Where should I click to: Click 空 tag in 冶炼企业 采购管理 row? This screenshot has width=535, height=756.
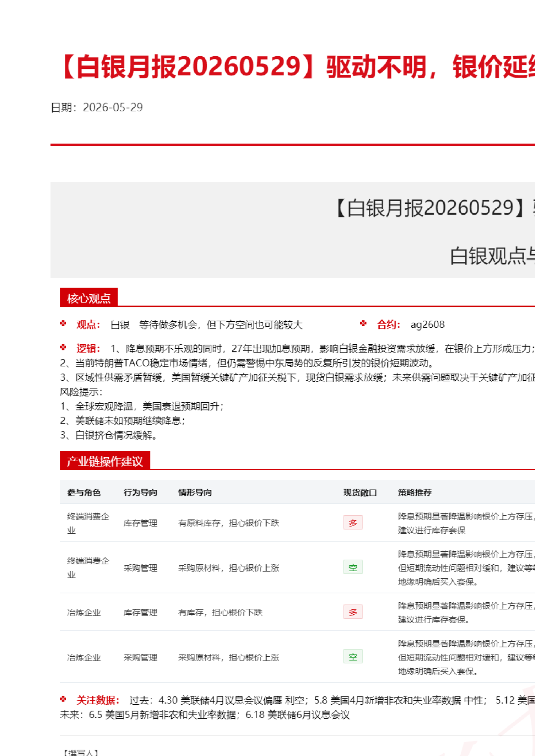click(353, 657)
